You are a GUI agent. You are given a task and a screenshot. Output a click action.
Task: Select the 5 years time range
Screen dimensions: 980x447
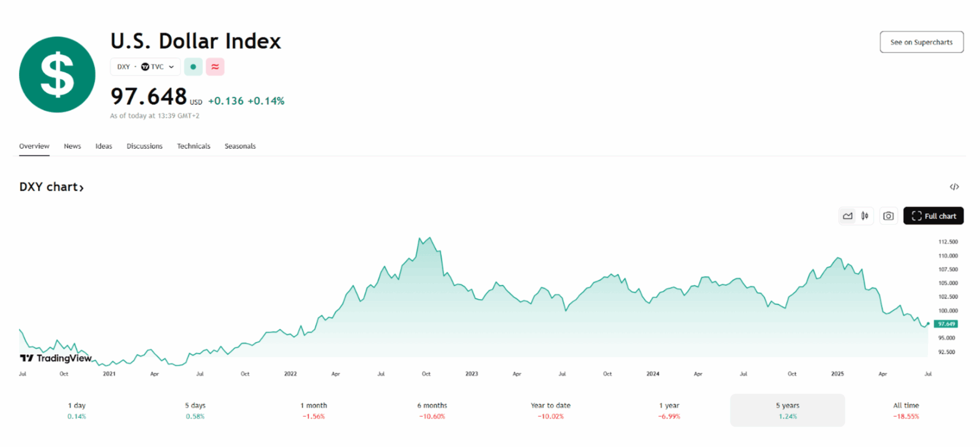pos(787,410)
